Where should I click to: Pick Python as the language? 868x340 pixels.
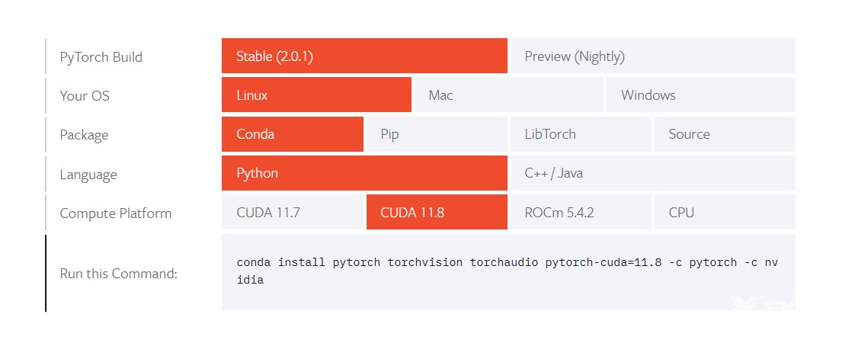pos(364,173)
